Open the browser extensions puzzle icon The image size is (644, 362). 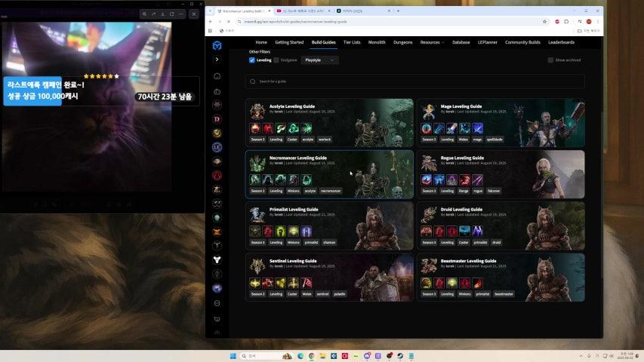pyautogui.click(x=566, y=21)
